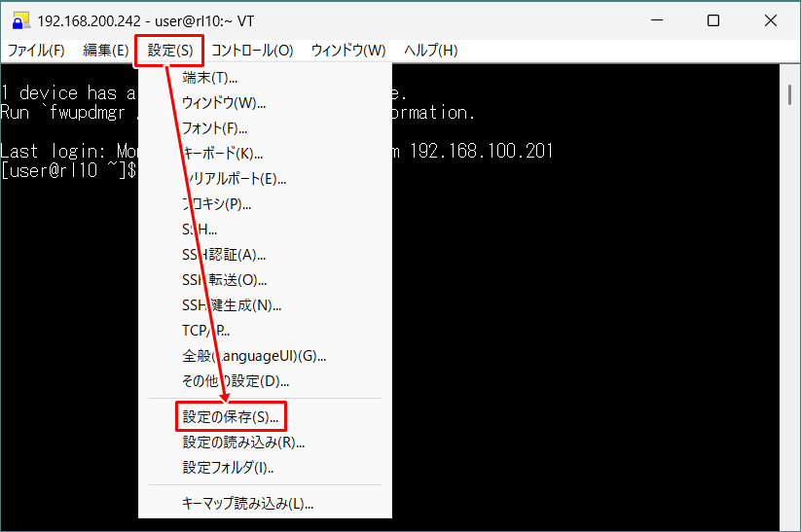Open the ファイル(F) menu
801x532 pixels.
36,51
